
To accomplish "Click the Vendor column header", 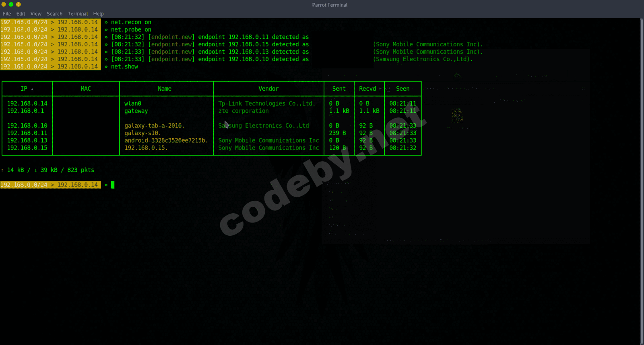I will point(268,89).
